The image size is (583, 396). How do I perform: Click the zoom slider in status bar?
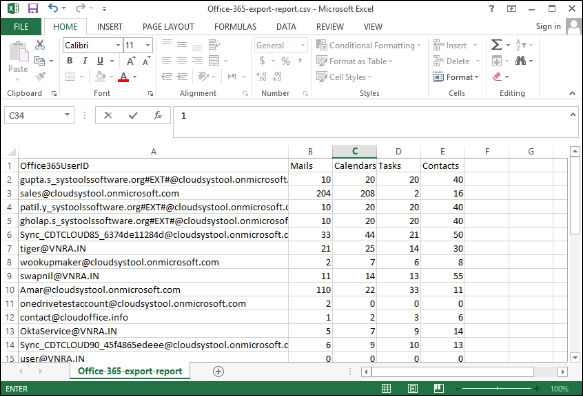tap(497, 389)
